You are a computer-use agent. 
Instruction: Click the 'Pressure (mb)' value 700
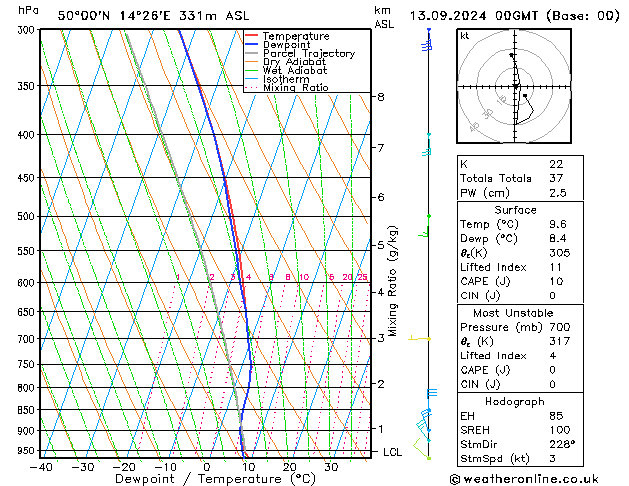560,327
